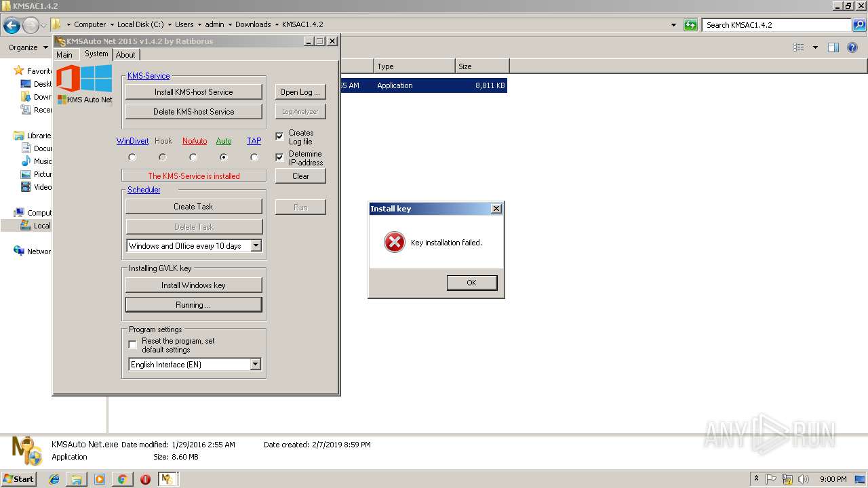Click Install Windows key button
Image resolution: width=868 pixels, height=488 pixels.
(x=194, y=285)
